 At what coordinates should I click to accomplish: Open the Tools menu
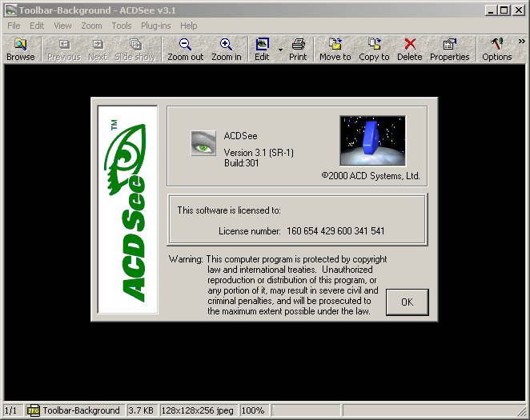(122, 26)
